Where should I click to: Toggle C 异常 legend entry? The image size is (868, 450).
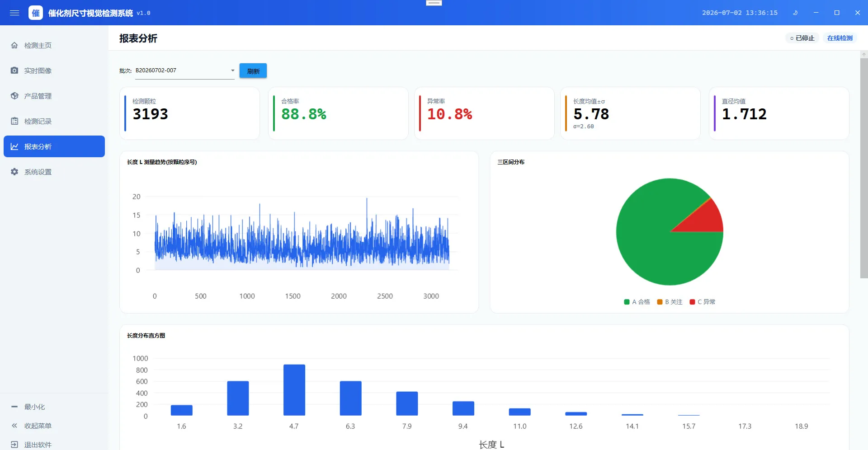pos(702,302)
